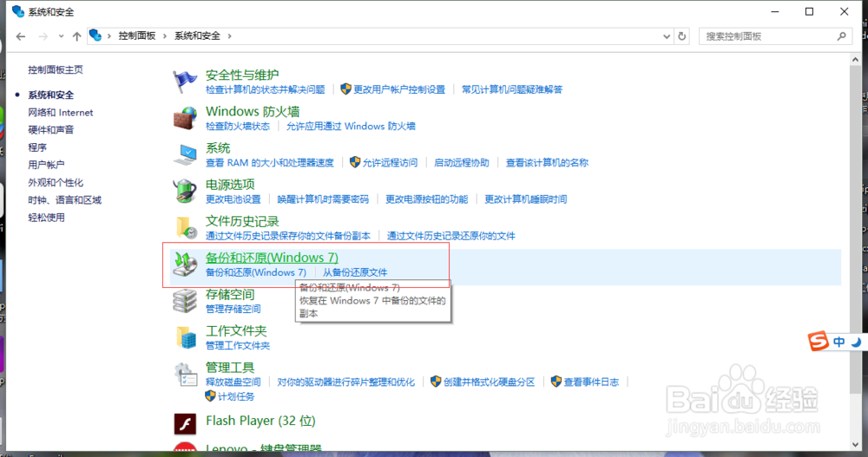Click 释放磁盘空间

click(x=233, y=382)
